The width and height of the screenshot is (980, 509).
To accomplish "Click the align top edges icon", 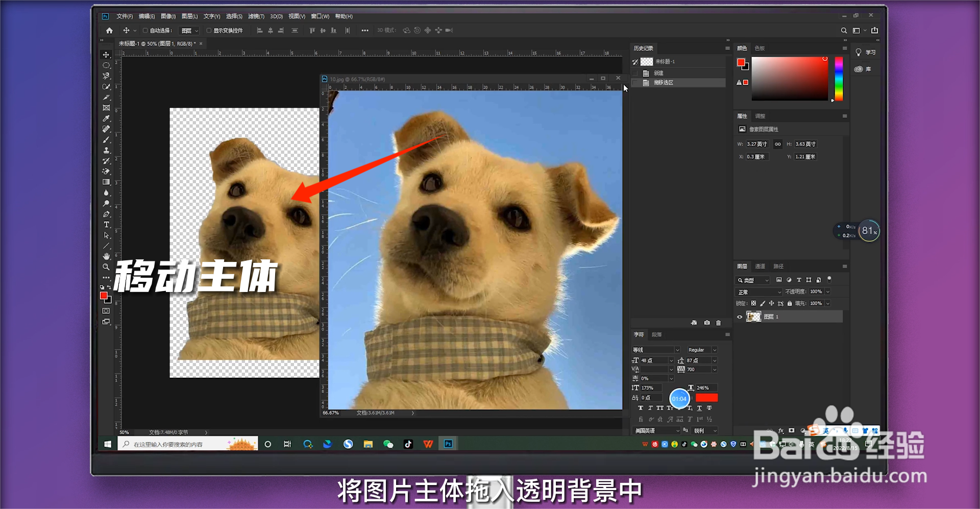I will pyautogui.click(x=312, y=31).
